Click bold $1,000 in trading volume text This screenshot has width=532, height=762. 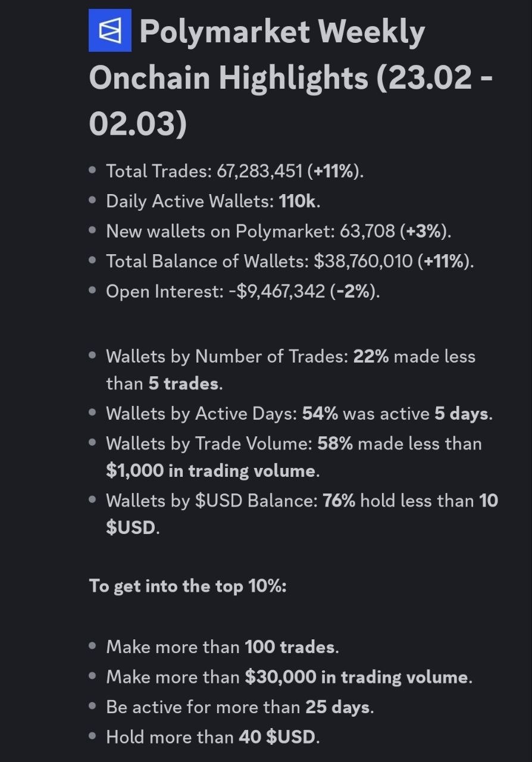pos(211,470)
